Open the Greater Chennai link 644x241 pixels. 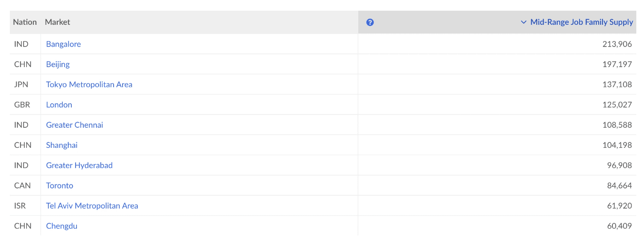(x=75, y=125)
